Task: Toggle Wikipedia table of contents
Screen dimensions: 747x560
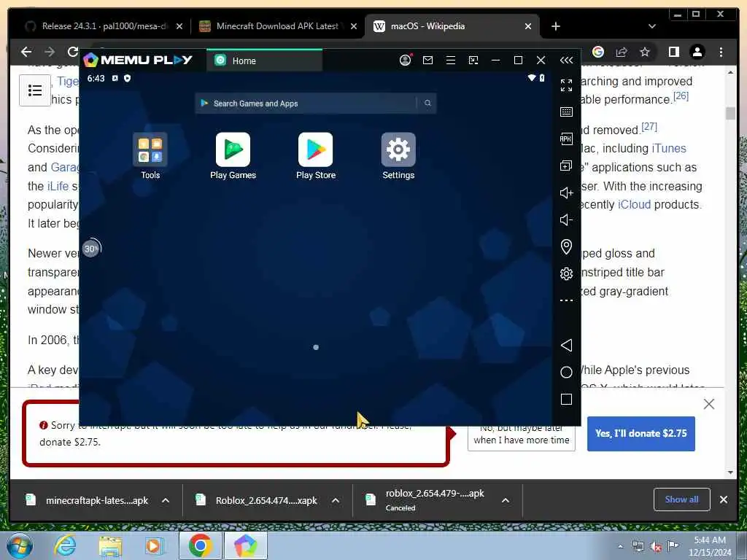Action: (35, 90)
